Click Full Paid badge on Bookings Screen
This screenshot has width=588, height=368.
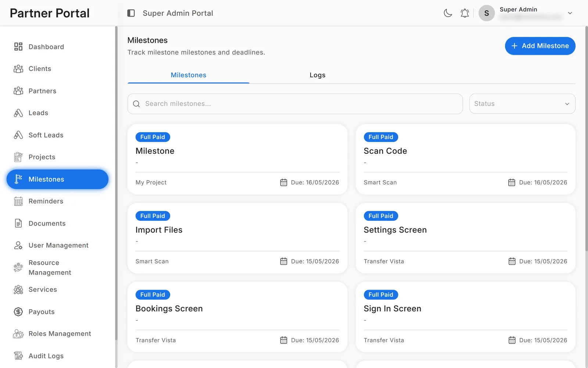coord(153,295)
